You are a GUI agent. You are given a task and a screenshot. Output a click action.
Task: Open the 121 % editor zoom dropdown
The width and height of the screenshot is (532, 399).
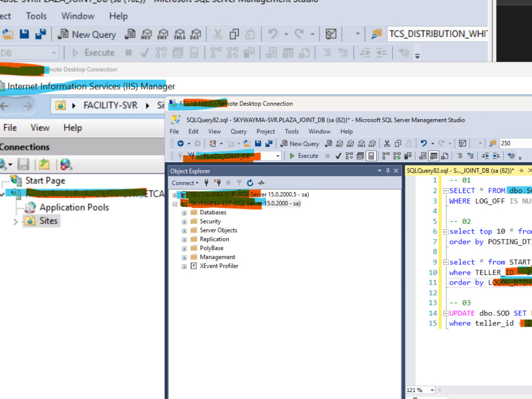pyautogui.click(x=432, y=390)
